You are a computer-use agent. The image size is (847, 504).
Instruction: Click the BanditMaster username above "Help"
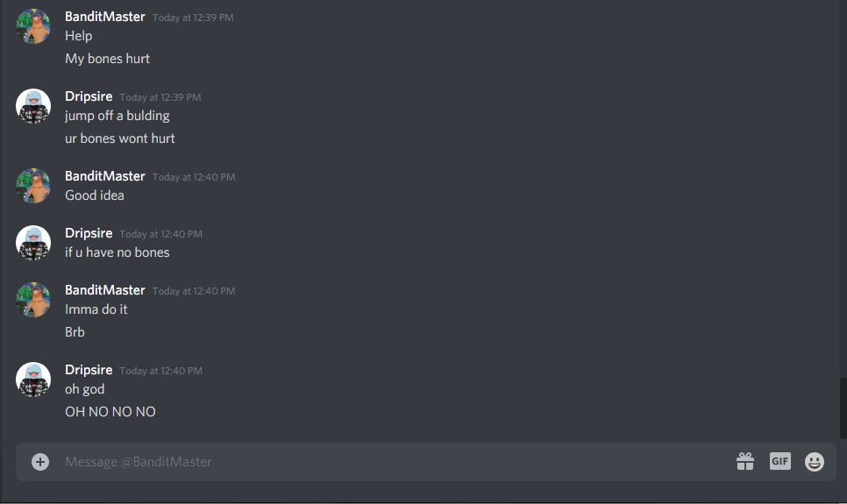pyautogui.click(x=105, y=17)
